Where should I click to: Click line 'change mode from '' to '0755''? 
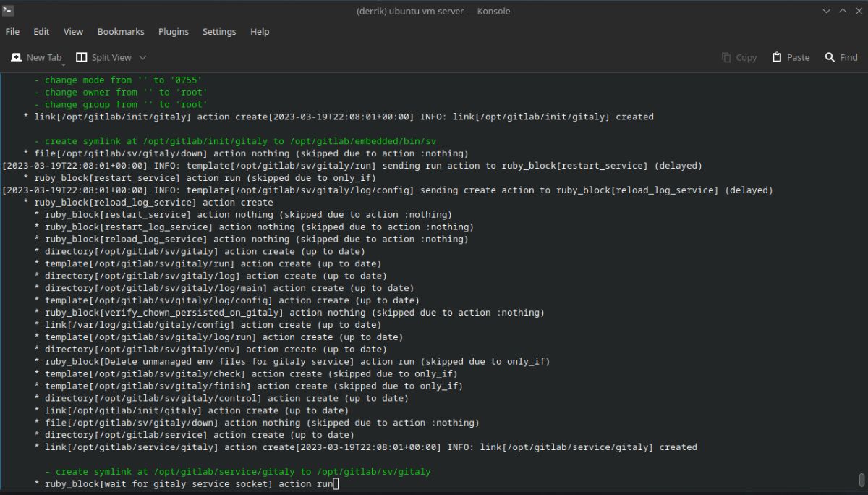point(118,80)
